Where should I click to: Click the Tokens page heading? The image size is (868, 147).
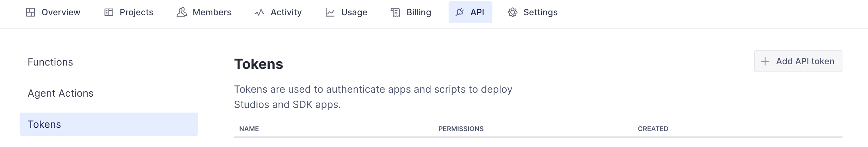258,64
